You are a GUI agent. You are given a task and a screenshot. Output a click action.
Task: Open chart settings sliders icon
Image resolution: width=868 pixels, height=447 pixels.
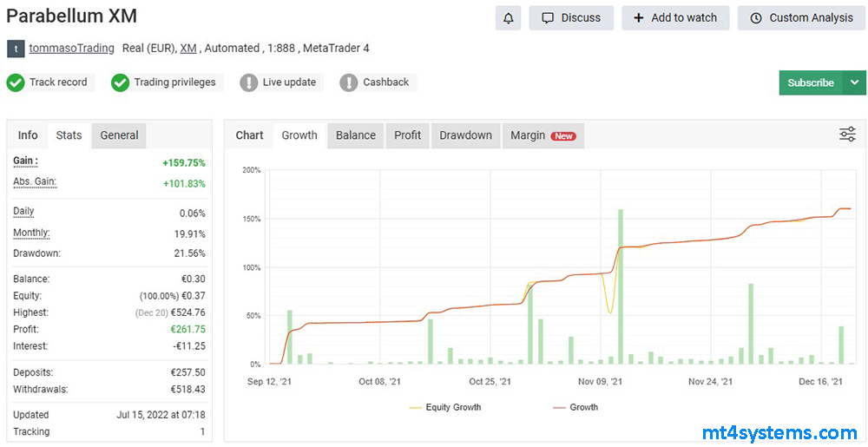point(847,135)
